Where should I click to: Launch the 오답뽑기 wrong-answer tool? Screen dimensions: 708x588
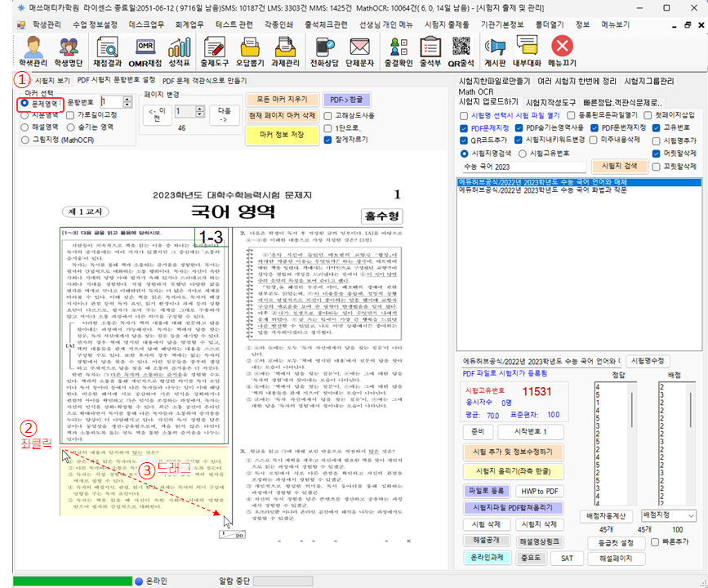click(x=252, y=51)
